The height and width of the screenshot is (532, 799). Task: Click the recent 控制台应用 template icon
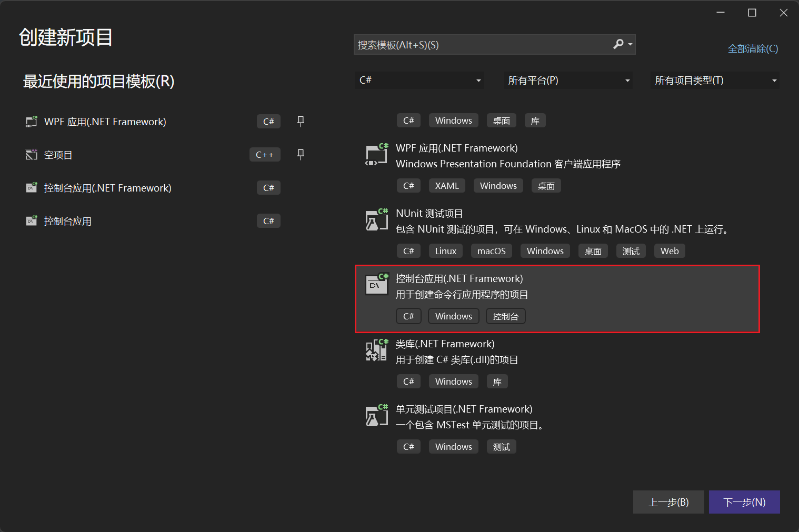[x=32, y=221]
